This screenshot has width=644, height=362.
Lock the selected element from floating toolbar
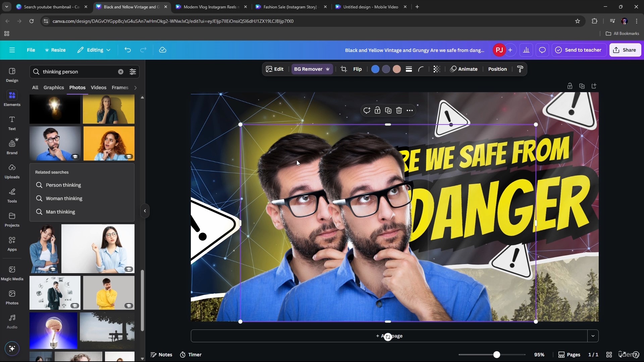coord(377,111)
